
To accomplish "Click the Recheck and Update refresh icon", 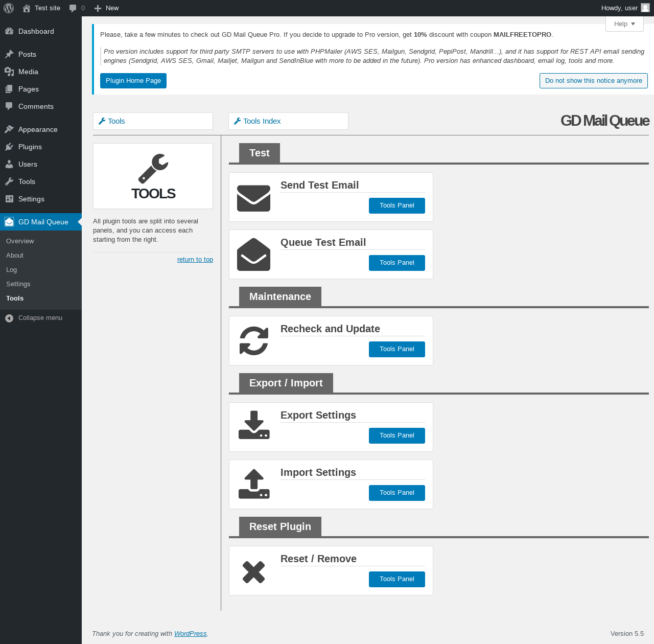I will tap(254, 341).
